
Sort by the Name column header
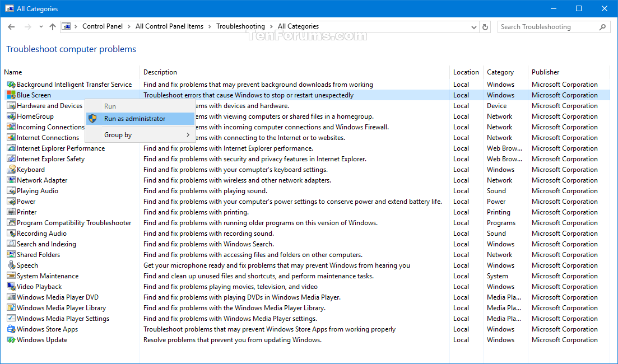(x=13, y=72)
